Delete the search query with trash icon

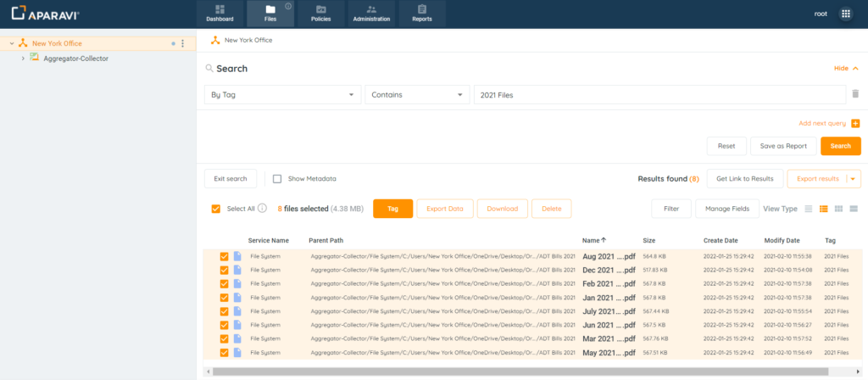click(x=855, y=95)
